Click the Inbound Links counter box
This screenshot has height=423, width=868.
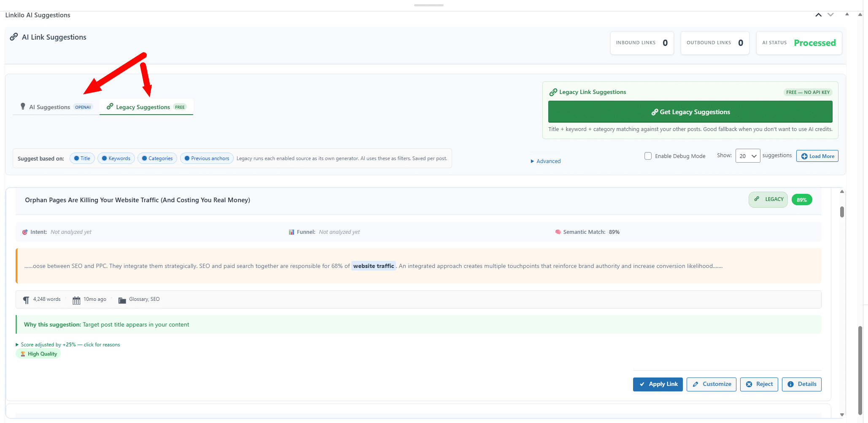(642, 43)
